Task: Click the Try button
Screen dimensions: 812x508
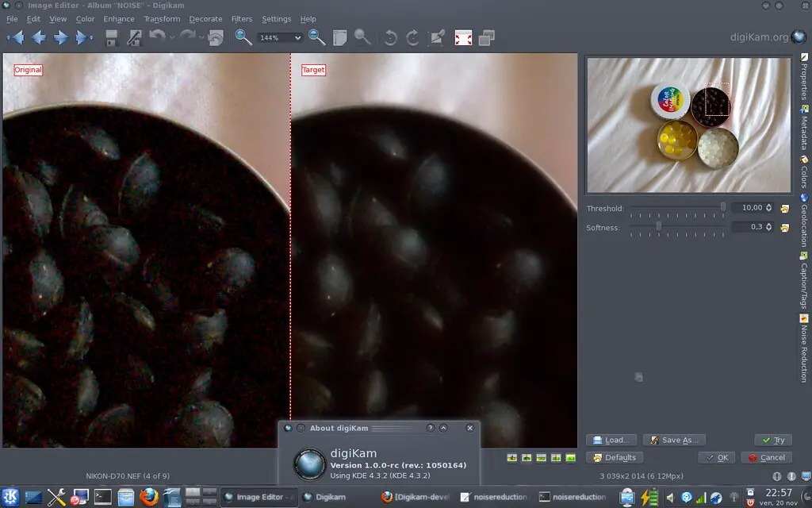Action: (772, 440)
